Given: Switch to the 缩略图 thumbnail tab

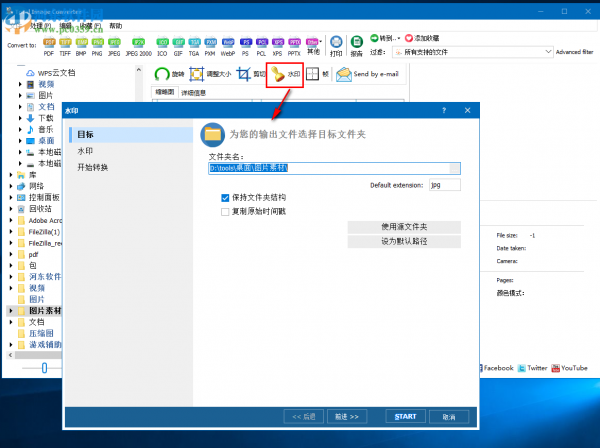Looking at the screenshot, I should coord(165,92).
